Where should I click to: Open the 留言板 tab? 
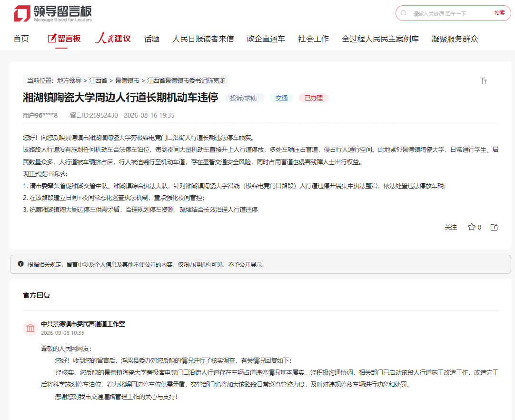[x=64, y=39]
